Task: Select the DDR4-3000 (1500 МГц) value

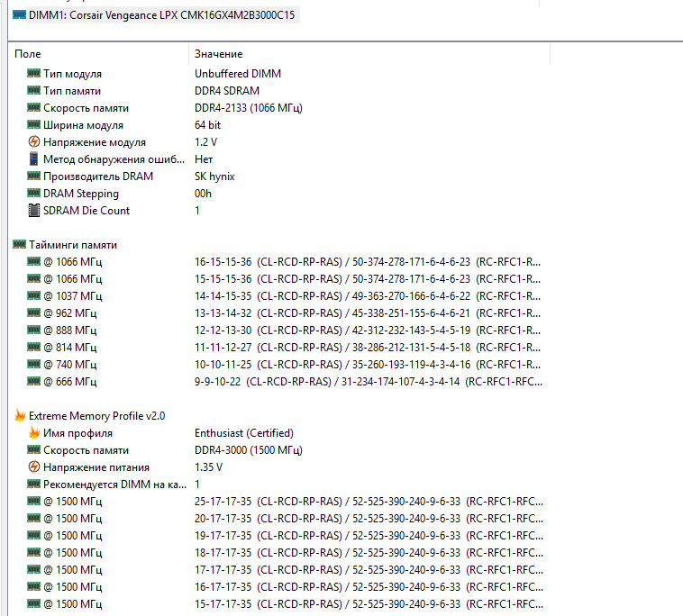Action: (249, 450)
